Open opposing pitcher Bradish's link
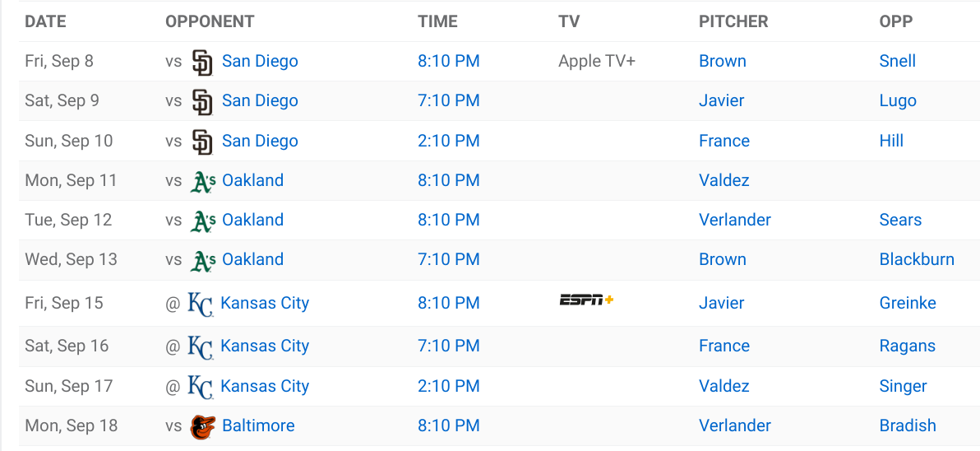The image size is (980, 451). click(x=908, y=426)
